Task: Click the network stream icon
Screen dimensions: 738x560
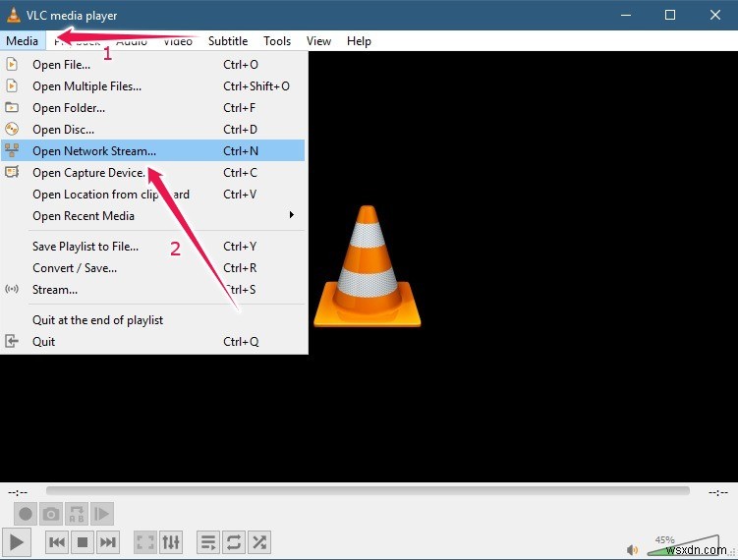Action: point(12,150)
